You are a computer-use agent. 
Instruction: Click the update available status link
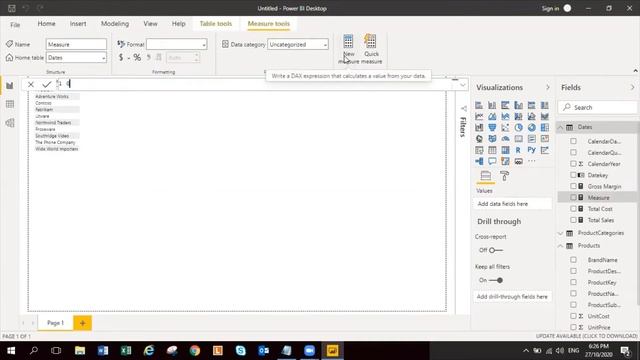click(587, 336)
